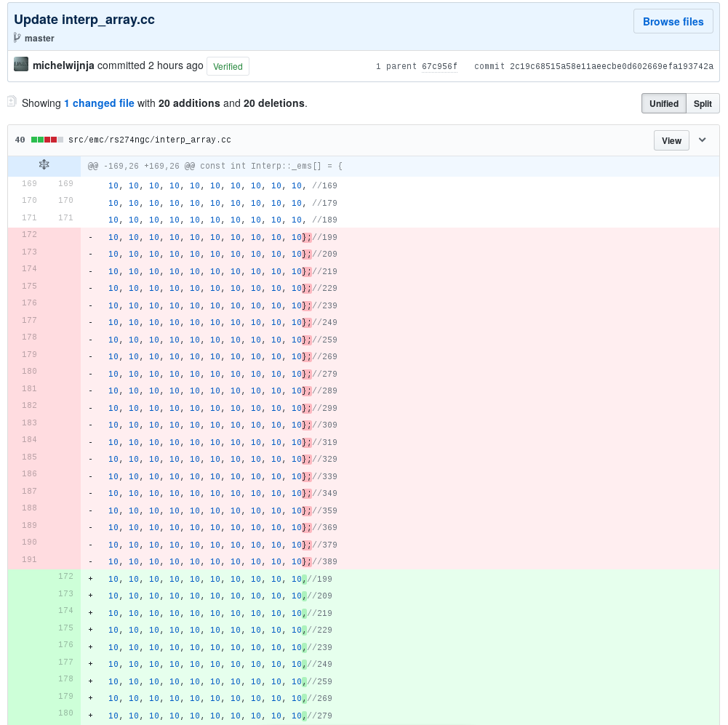Screen dimensions: 728x725
Task: Open michelwijnja author profile link
Action: [63, 65]
